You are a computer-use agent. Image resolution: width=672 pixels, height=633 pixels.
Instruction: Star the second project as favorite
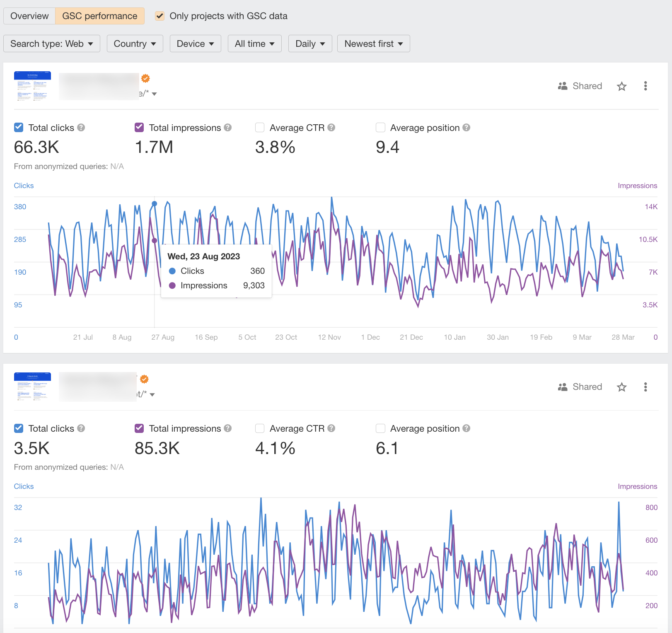[x=621, y=387]
